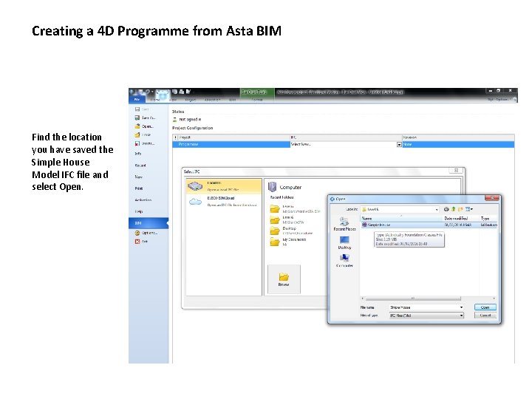Image resolution: width=532 pixels, height=399 pixels.
Task: Open the View Menu icon dropdown
Action: (469, 209)
